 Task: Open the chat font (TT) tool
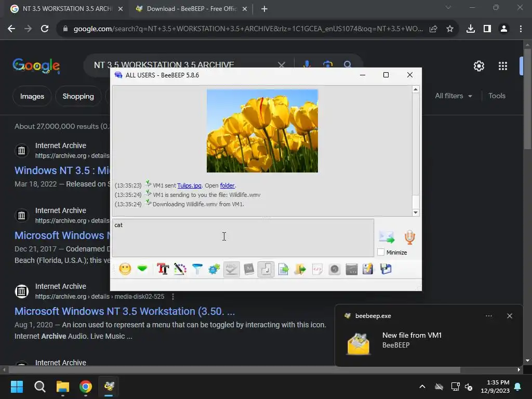coord(163,269)
